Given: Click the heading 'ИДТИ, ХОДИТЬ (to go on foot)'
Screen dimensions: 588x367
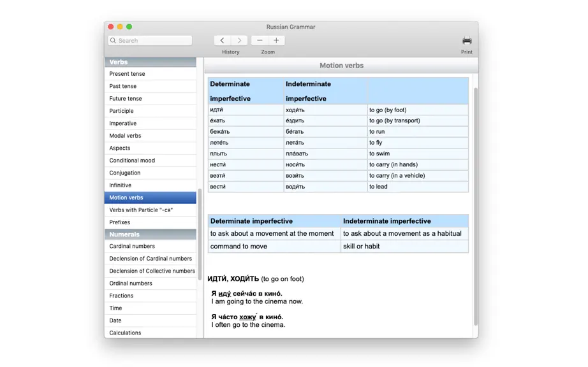Looking at the screenshot, I should pos(256,278).
